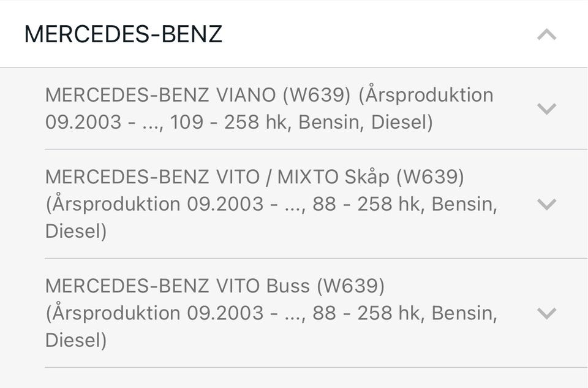
Task: Tap the up arrow icon in the brand header
Action: click(x=546, y=35)
